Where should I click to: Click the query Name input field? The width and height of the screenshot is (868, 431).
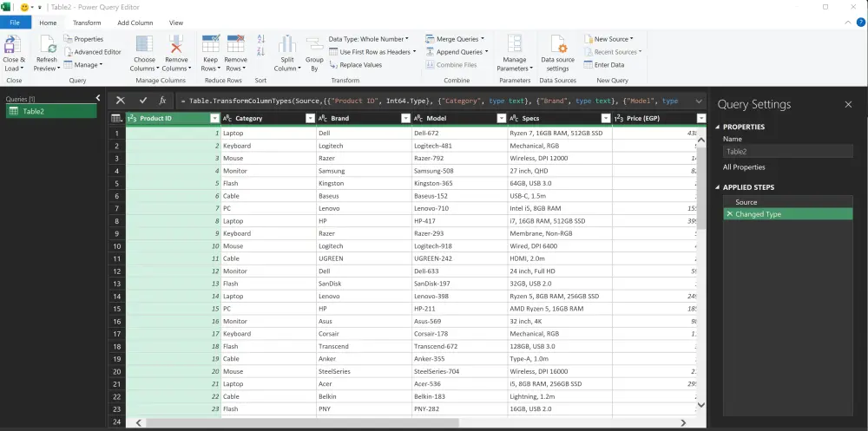click(788, 151)
